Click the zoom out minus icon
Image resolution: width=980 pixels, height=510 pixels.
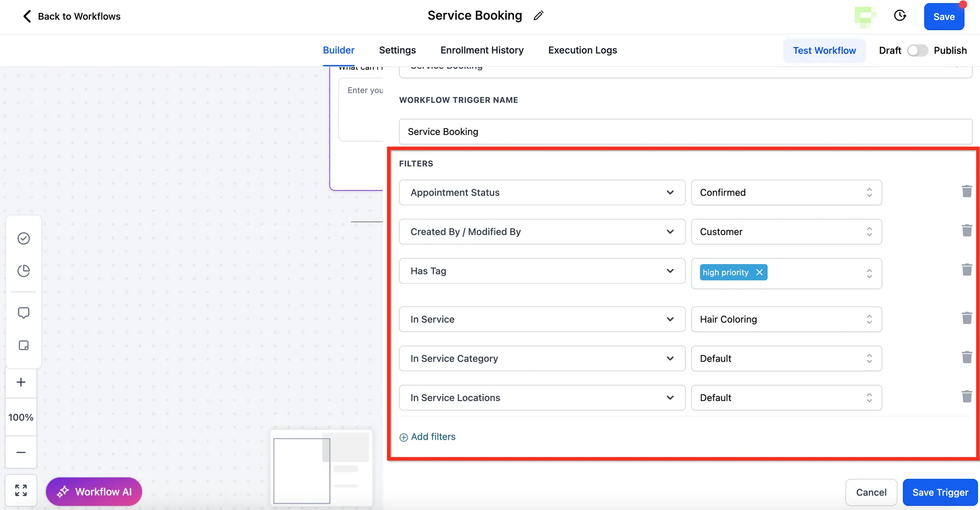[21, 452]
